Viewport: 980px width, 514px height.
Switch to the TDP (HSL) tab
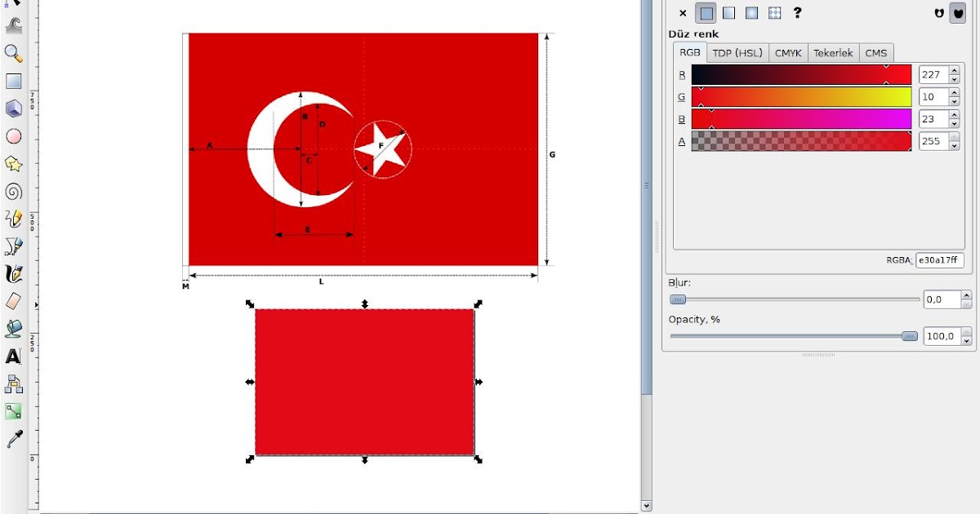pos(737,52)
